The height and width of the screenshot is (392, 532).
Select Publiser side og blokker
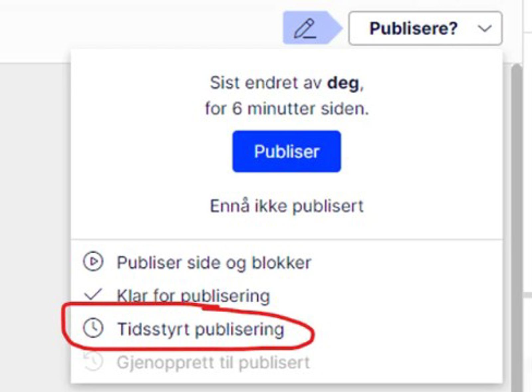tap(214, 263)
